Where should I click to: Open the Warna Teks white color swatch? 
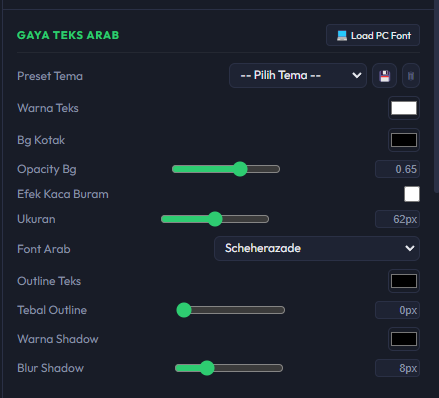click(x=404, y=108)
